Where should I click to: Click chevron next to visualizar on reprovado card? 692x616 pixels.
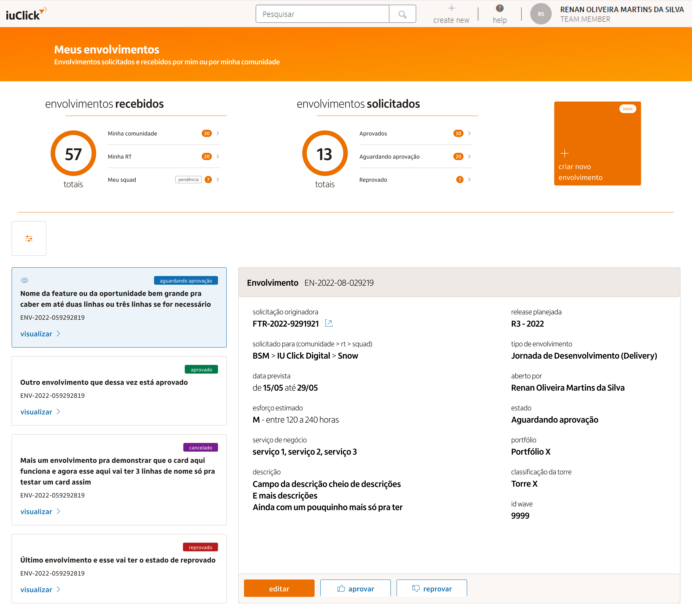click(x=58, y=589)
